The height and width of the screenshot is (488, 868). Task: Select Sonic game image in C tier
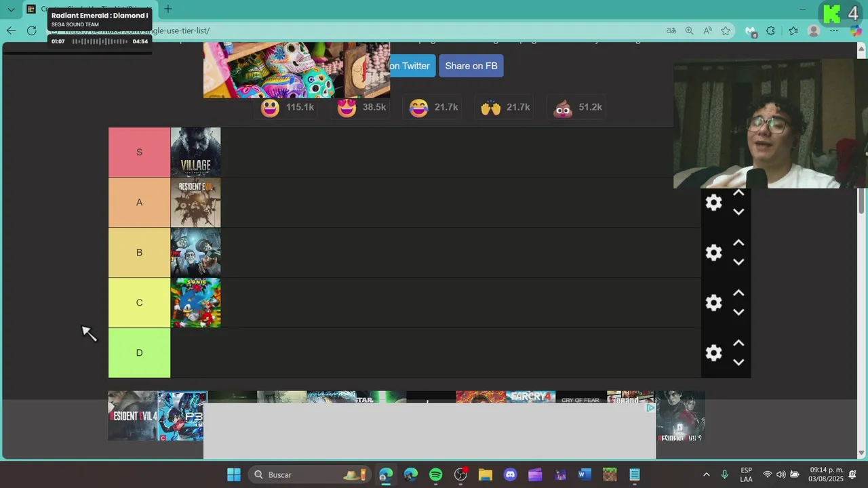click(195, 303)
